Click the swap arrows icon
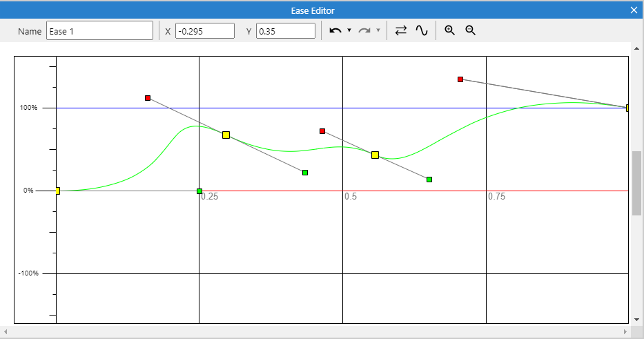 click(401, 30)
